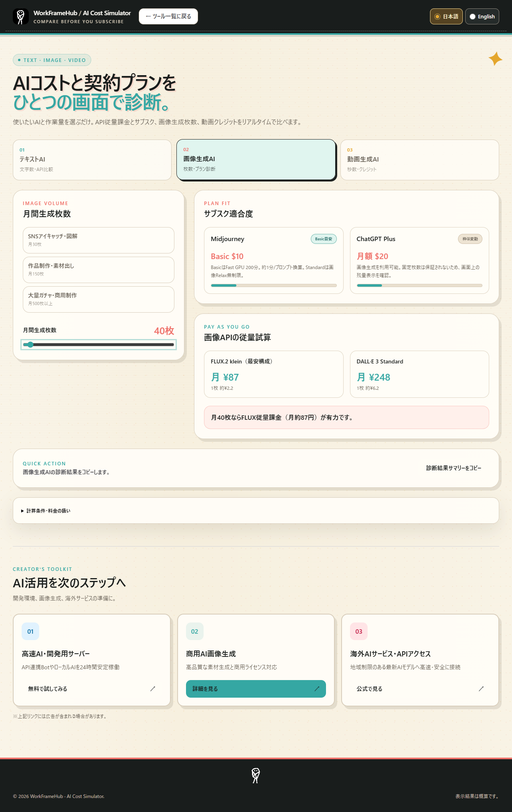512x812 pixels.
Task: Select the 大量ガチャ・商用制作 preset
Action: (98, 299)
